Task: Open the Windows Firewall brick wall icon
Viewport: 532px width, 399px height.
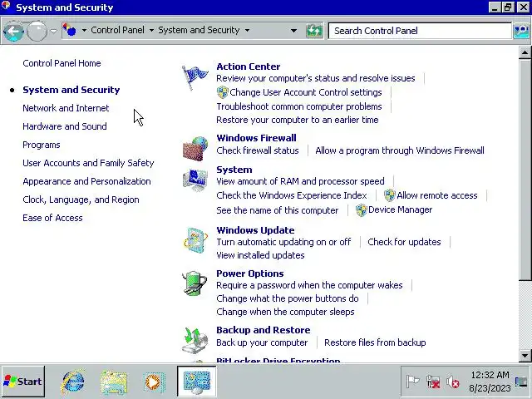Action: (x=195, y=148)
